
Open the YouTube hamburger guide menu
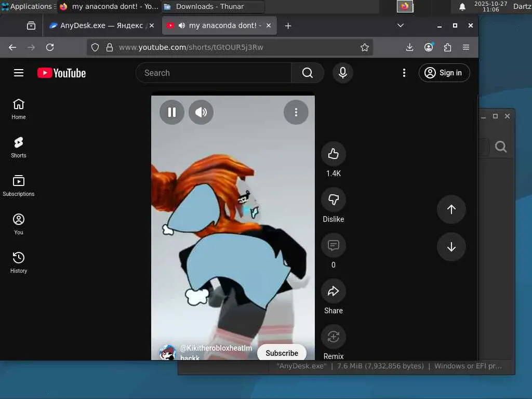[x=19, y=73]
